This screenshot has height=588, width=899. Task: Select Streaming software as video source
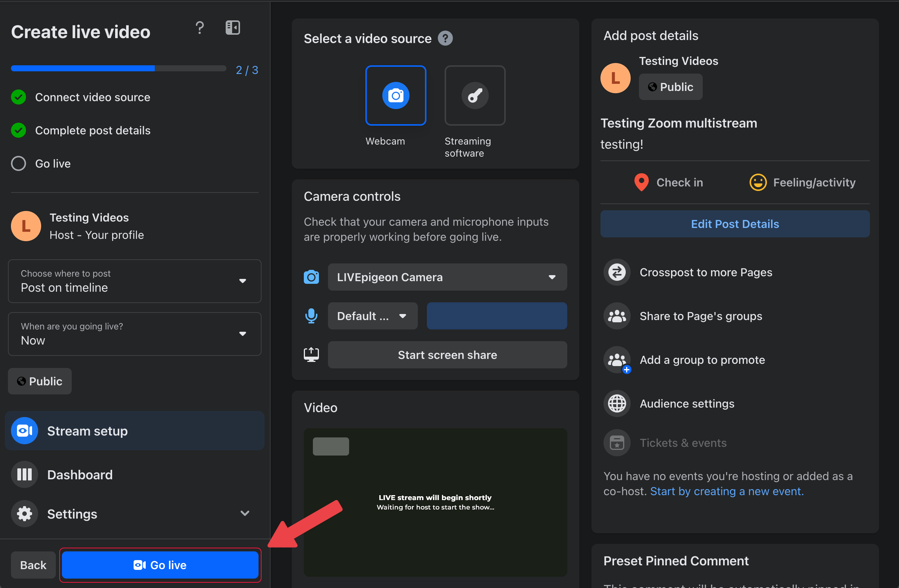pos(475,95)
